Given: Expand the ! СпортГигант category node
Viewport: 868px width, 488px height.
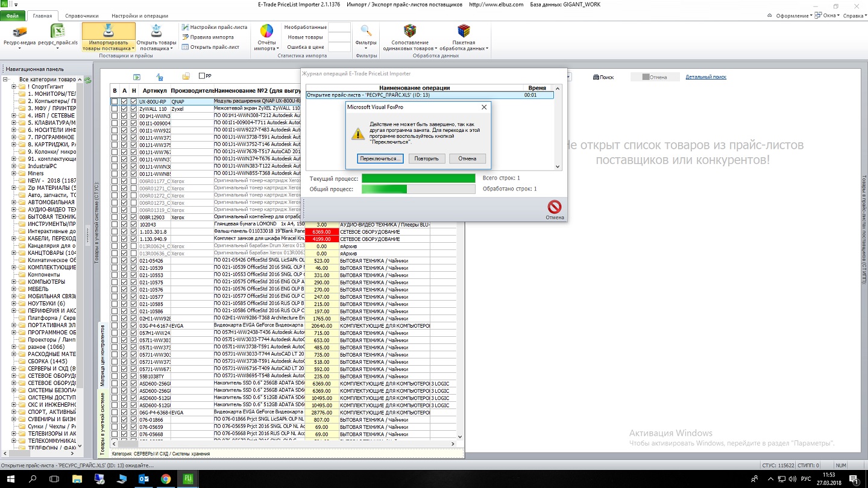Looking at the screenshot, I should click(14, 87).
